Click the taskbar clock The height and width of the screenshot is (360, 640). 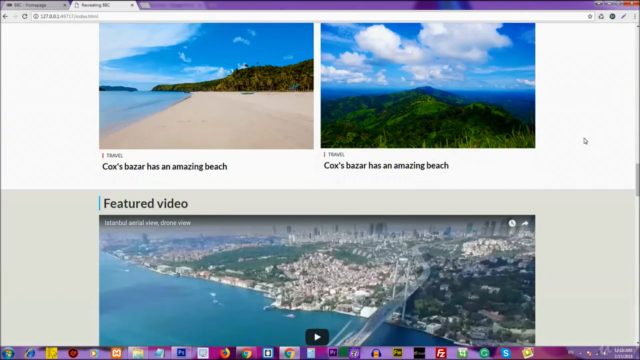pyautogui.click(x=624, y=353)
